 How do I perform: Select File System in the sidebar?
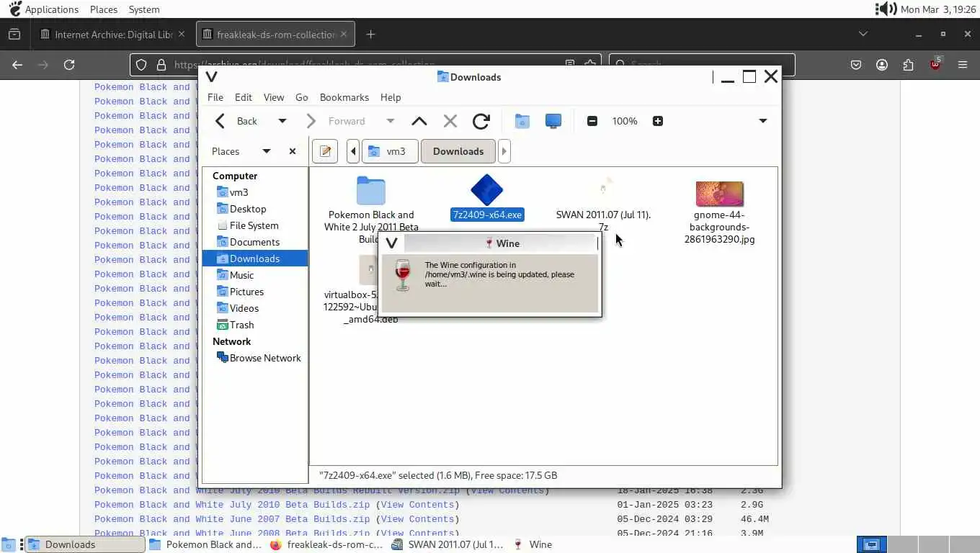click(x=255, y=225)
